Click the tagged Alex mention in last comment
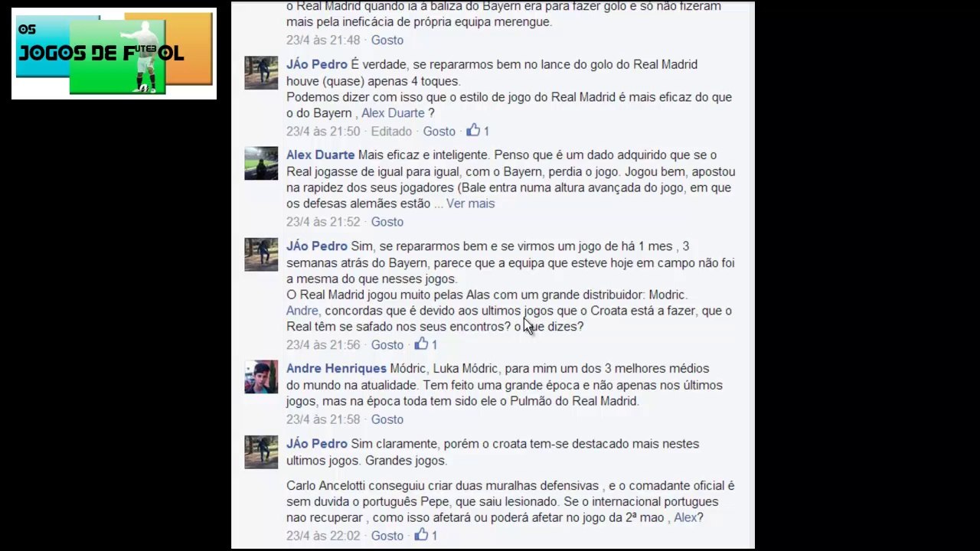The height and width of the screenshot is (551, 980). tap(685, 517)
